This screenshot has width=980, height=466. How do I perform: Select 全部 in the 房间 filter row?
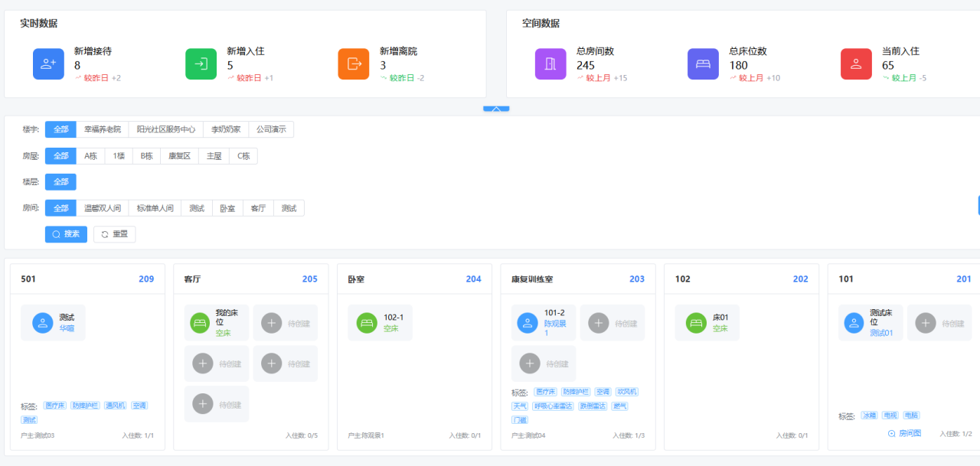(60, 208)
